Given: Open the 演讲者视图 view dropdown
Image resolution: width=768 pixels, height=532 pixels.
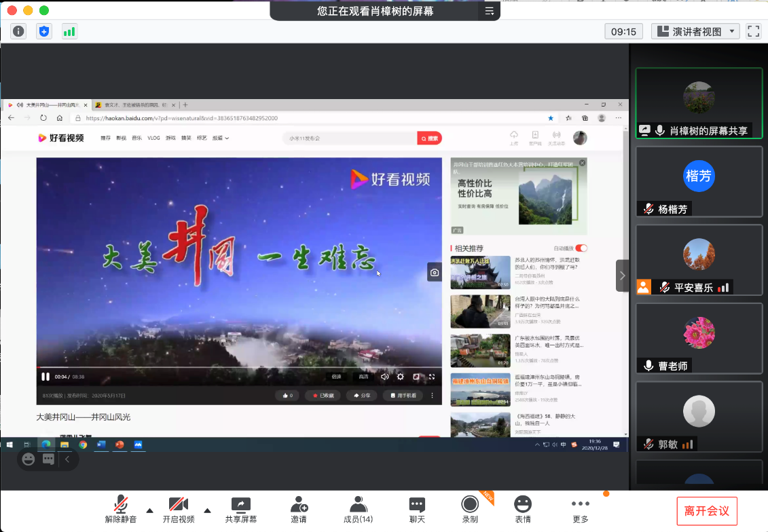Looking at the screenshot, I should (695, 31).
